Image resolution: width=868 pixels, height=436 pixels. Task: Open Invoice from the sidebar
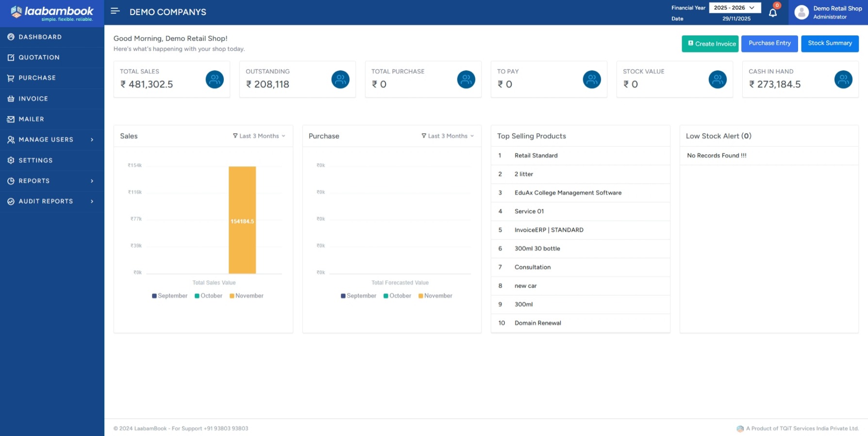click(x=33, y=98)
